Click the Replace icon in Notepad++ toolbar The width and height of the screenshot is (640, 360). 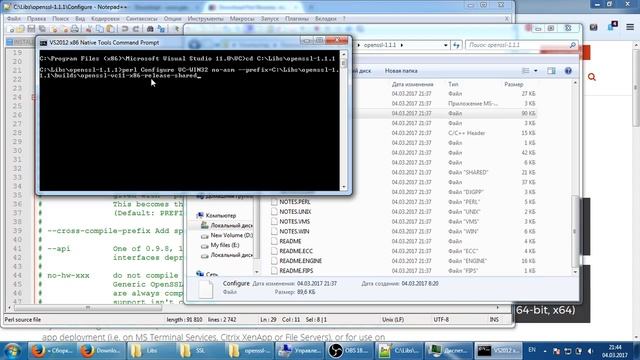point(162,29)
